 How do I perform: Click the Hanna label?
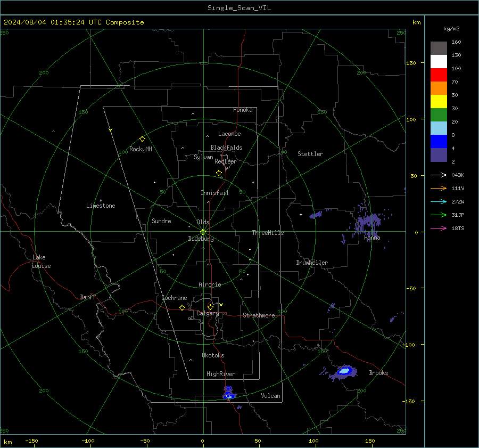pyautogui.click(x=372, y=238)
